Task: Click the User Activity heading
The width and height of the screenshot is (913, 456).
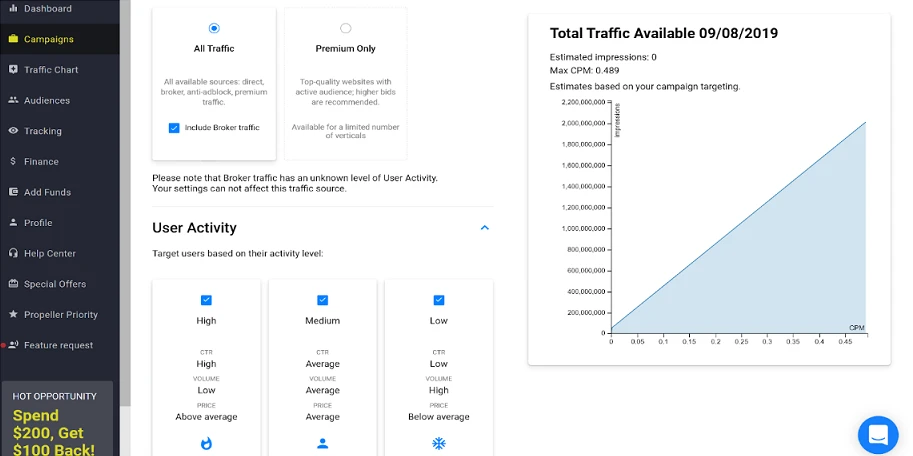Action: point(194,228)
